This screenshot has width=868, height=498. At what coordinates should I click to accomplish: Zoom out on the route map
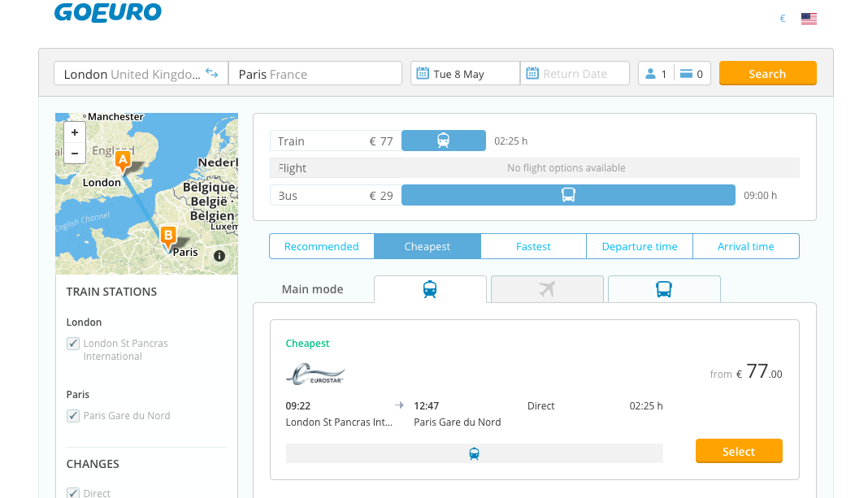pyautogui.click(x=75, y=154)
